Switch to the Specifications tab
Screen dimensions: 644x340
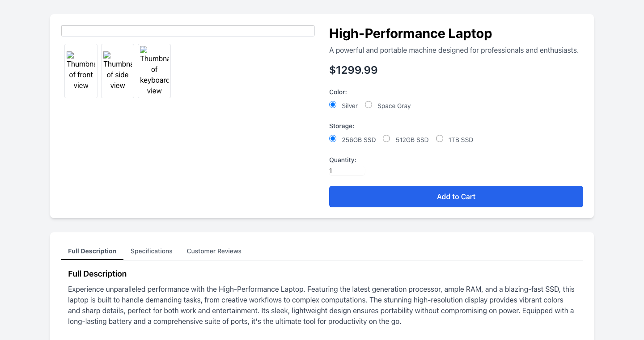[151, 251]
